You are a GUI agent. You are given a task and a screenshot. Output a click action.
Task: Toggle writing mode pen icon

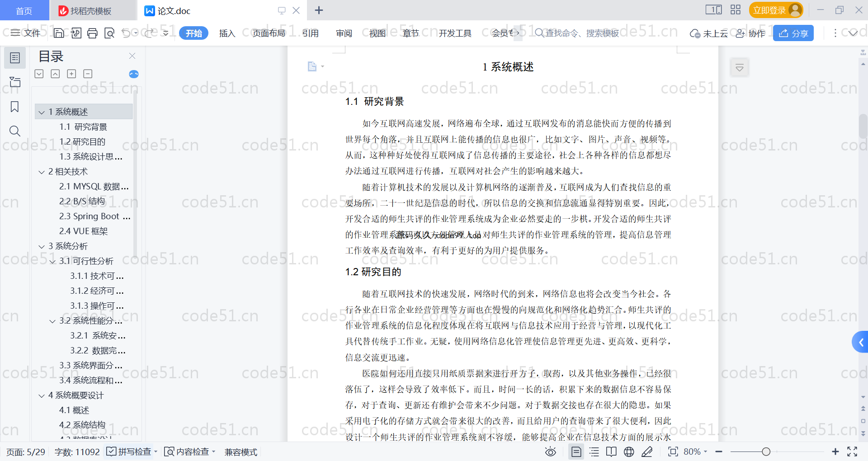pos(647,452)
